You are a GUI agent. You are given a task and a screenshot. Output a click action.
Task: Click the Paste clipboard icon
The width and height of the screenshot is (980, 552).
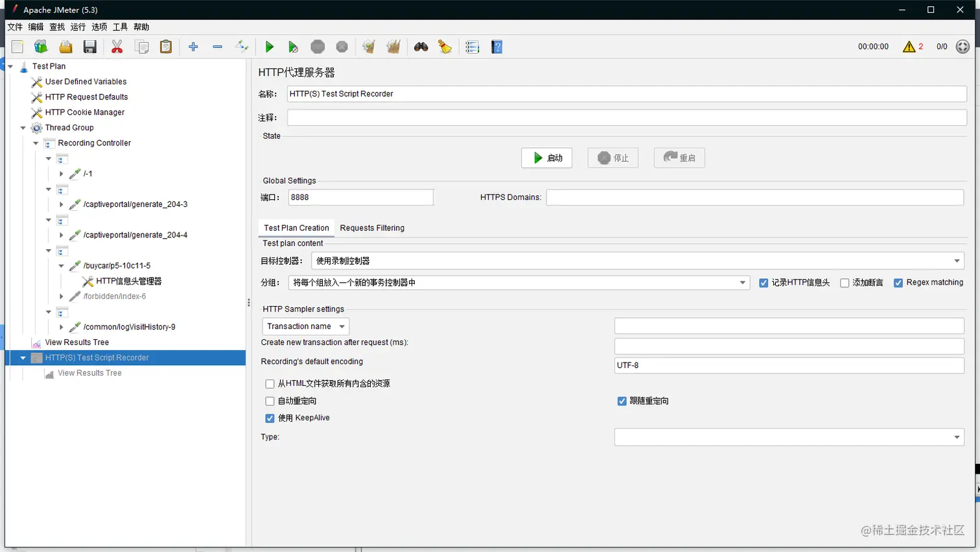tap(166, 47)
